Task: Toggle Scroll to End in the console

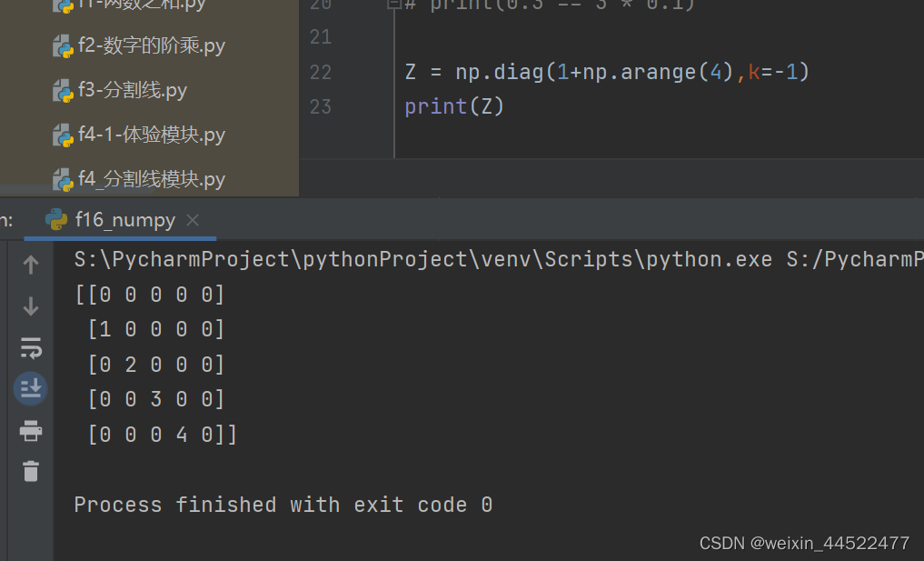Action: coord(31,389)
